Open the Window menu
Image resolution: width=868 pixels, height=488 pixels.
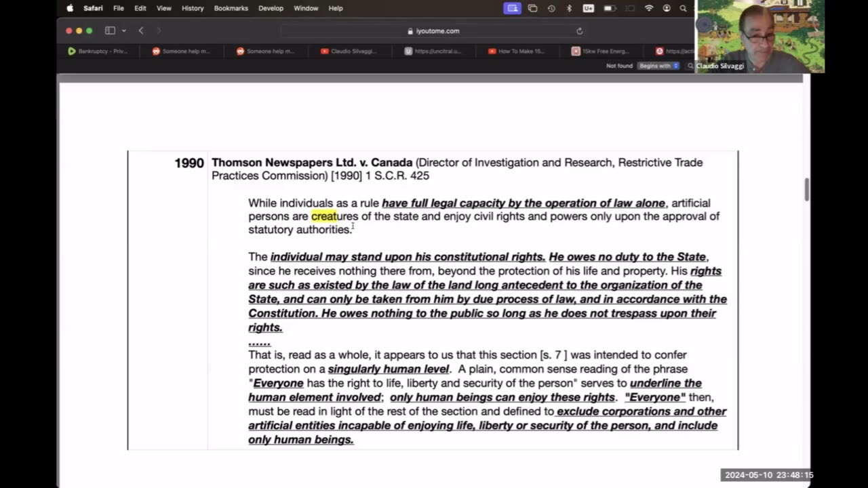306,8
